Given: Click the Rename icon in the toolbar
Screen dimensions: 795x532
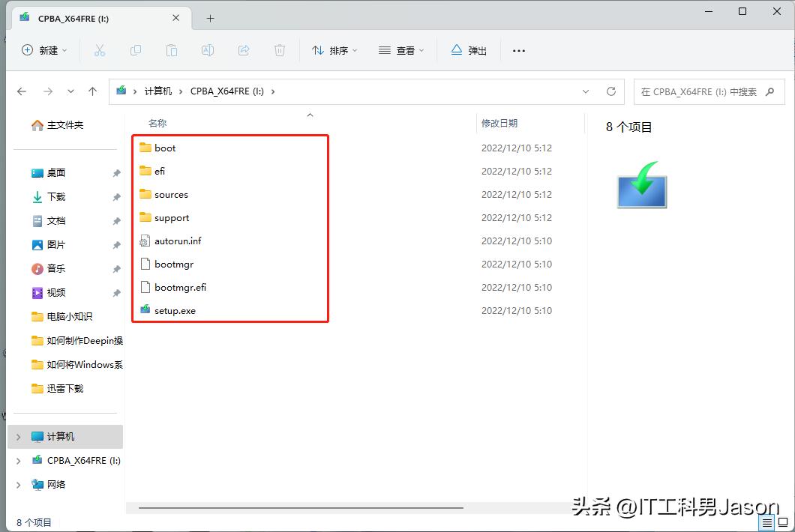Looking at the screenshot, I should [208, 50].
